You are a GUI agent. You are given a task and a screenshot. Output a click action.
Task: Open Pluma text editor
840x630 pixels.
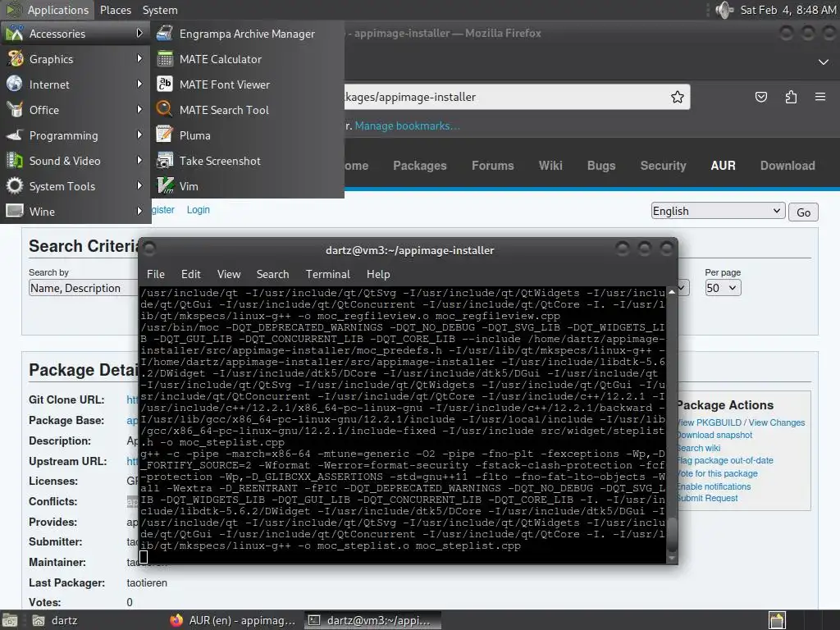coord(247,135)
